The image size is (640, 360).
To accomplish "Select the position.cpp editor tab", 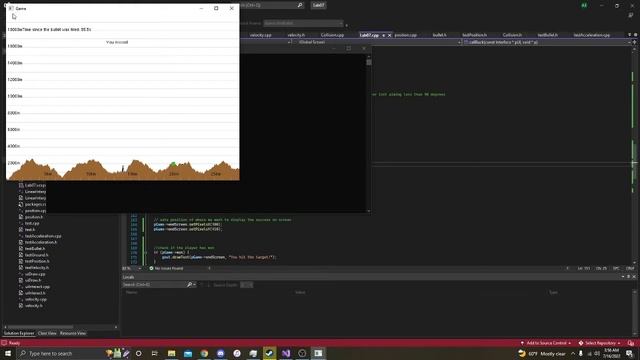I will coord(405,35).
